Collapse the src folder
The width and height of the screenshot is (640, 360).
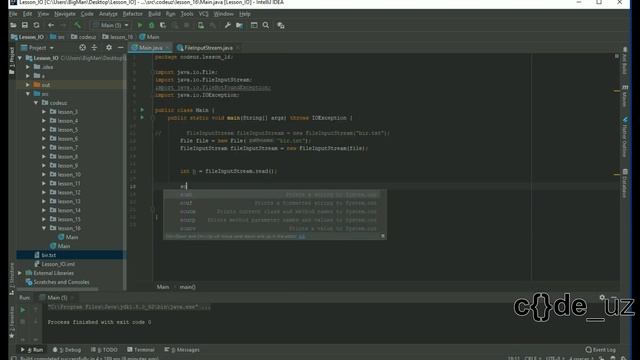[28, 94]
